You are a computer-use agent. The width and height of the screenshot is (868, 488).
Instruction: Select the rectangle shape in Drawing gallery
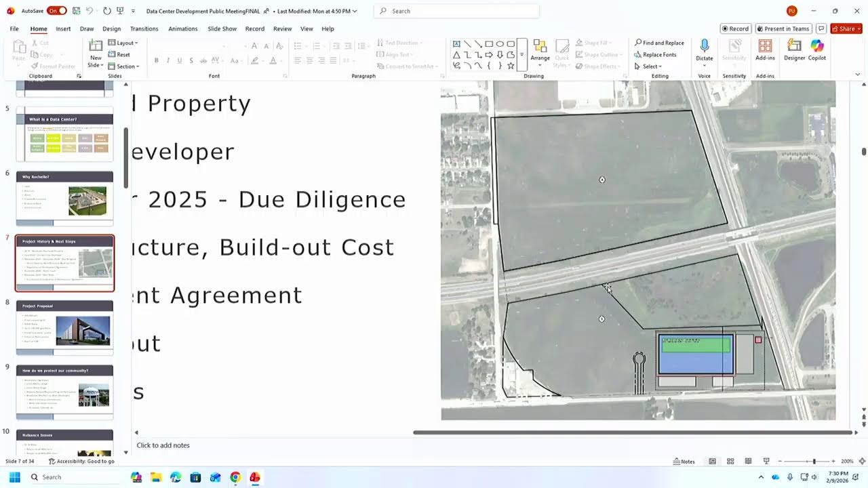click(489, 43)
